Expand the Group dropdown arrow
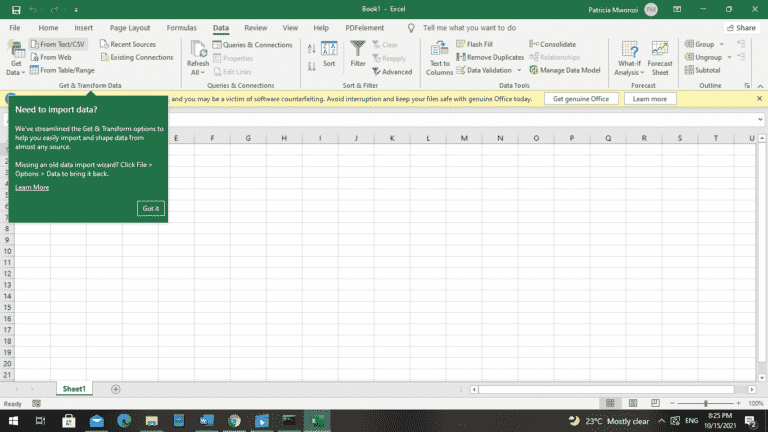768x432 pixels. (721, 44)
